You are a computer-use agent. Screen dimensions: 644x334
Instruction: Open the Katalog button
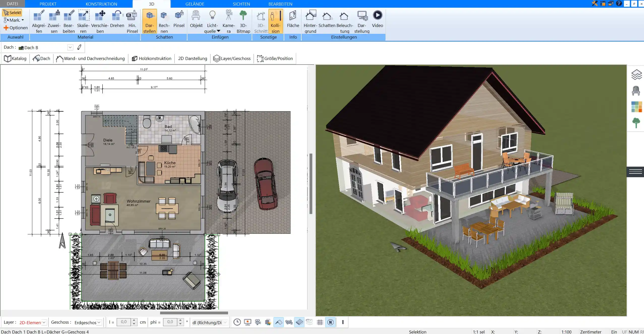click(15, 58)
